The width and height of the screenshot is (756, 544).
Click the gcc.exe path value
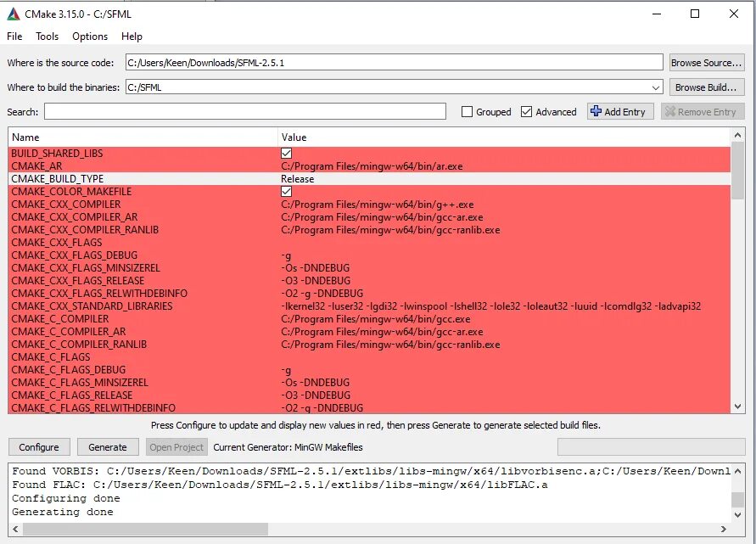click(376, 319)
